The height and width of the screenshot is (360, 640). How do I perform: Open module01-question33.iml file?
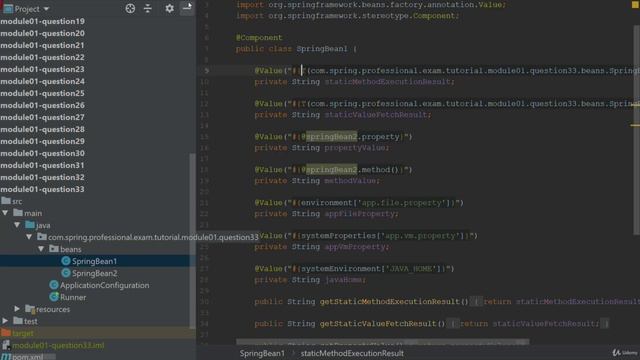[x=58, y=345]
